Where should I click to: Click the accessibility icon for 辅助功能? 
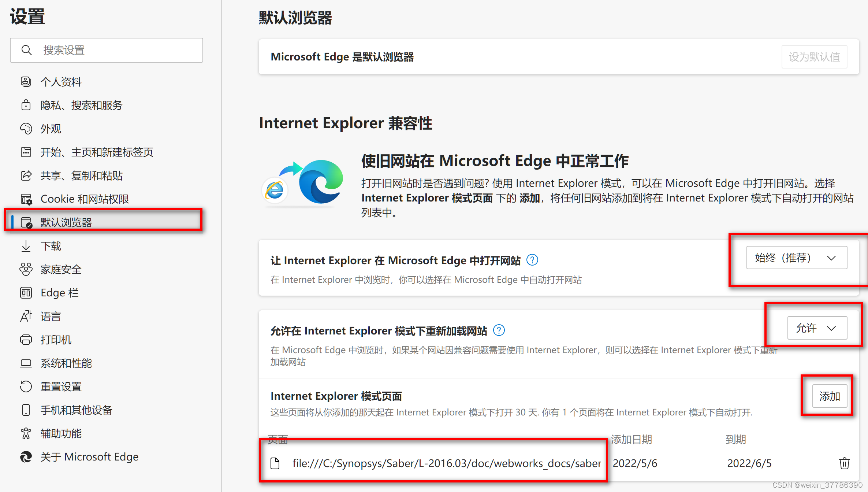pos(26,433)
